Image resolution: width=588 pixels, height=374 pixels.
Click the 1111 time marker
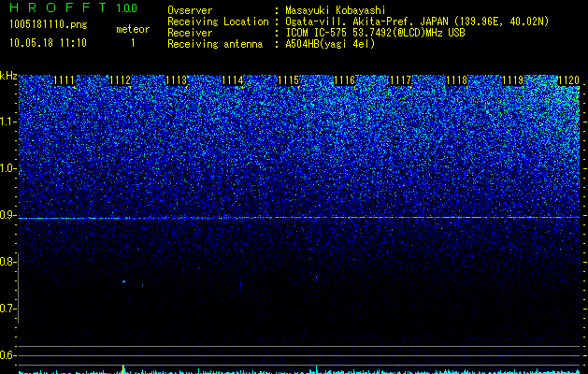(x=64, y=80)
